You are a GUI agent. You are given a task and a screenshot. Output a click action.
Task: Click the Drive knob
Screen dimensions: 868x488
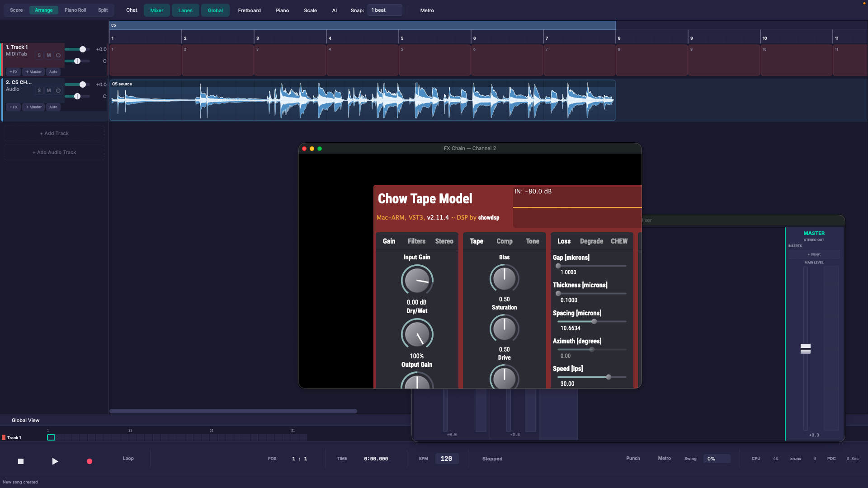(x=504, y=377)
